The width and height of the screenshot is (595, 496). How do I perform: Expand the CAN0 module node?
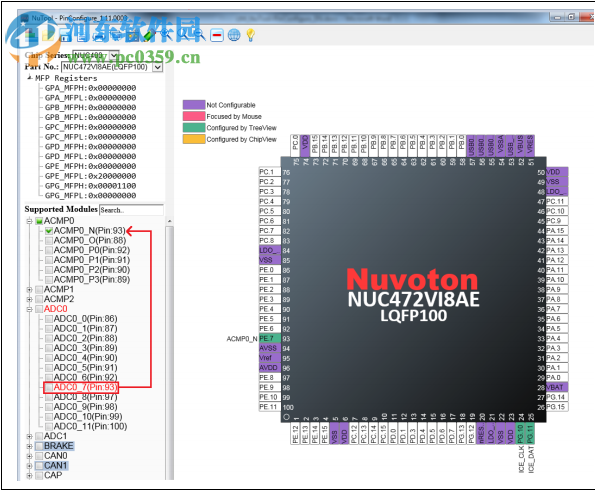coord(29,456)
